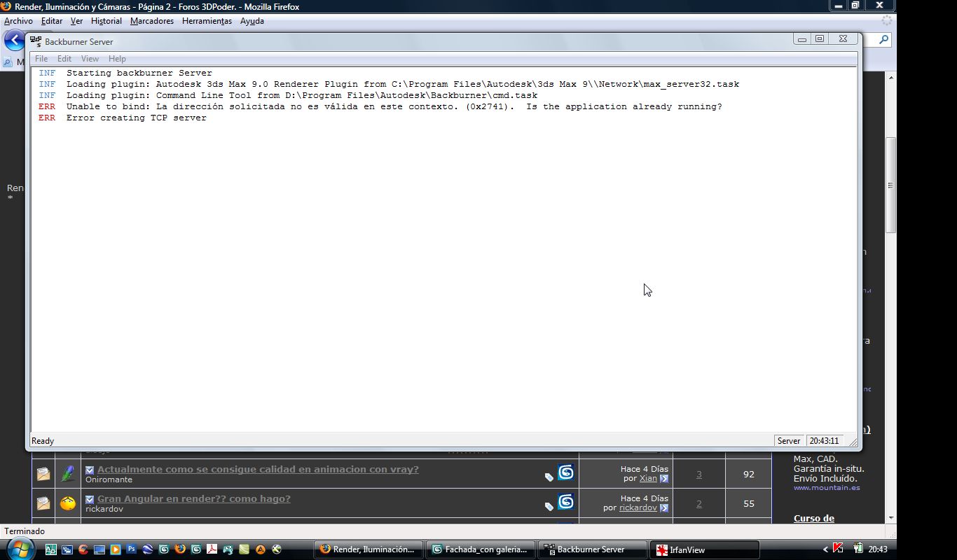Click thread status icon in rickardov's thread row
The width and height of the screenshot is (957, 560).
43,503
